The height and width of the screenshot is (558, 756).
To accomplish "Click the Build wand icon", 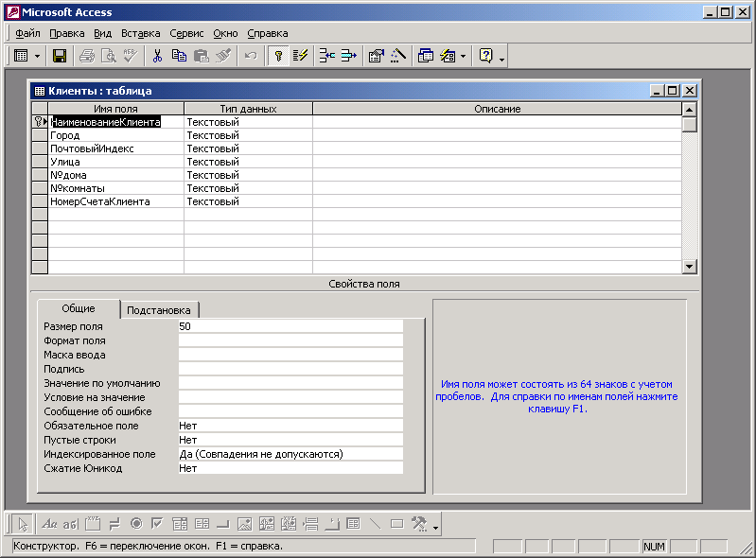I will coord(398,56).
